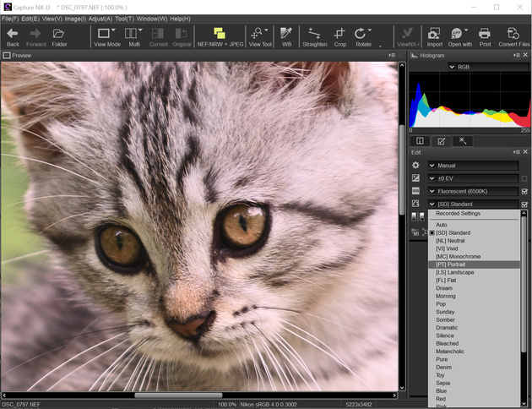Select the Crop tool

[x=339, y=35]
